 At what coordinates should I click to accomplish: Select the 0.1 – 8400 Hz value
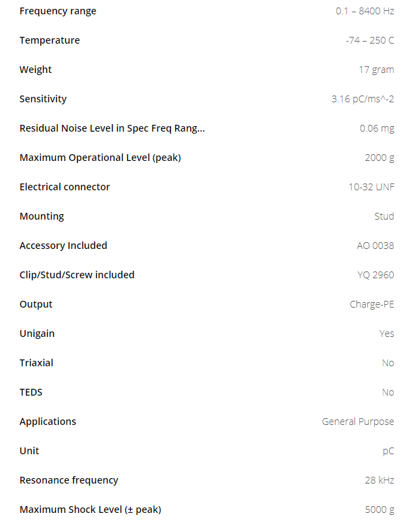(x=365, y=11)
